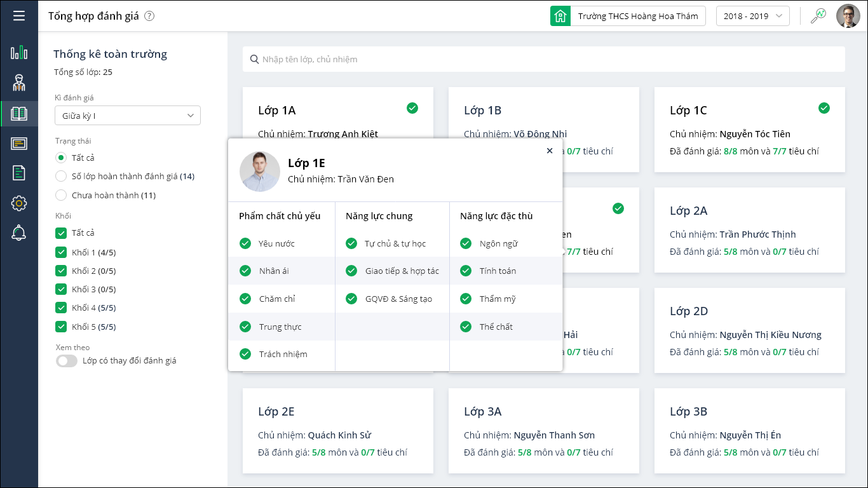Open the user profile avatar
Viewport: 868px width, 488px height.
848,16
